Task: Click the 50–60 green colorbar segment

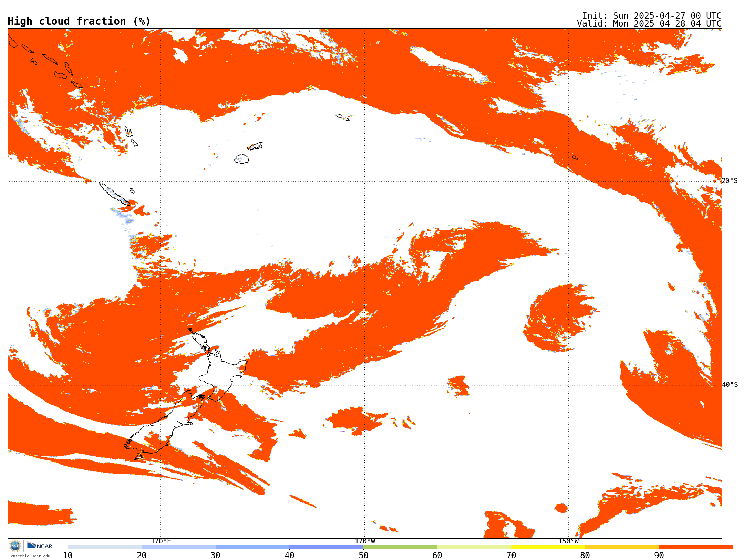Action: 400,547
